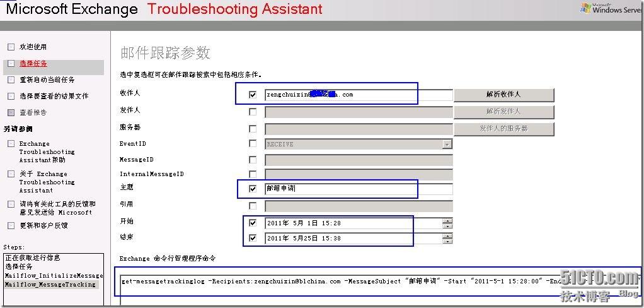Enable the 发件人 checkbox
The height and width of the screenshot is (308, 644).
(253, 112)
